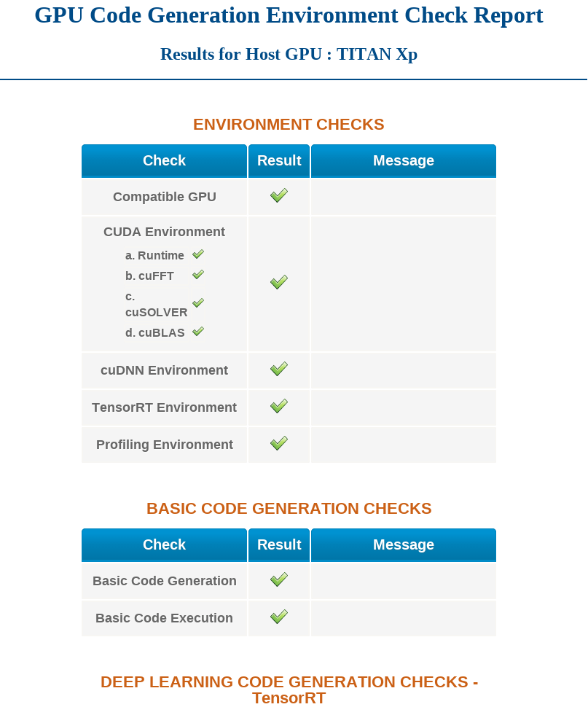588x707 pixels.
Task: Select the Runtime check pass icon
Action: [197, 254]
